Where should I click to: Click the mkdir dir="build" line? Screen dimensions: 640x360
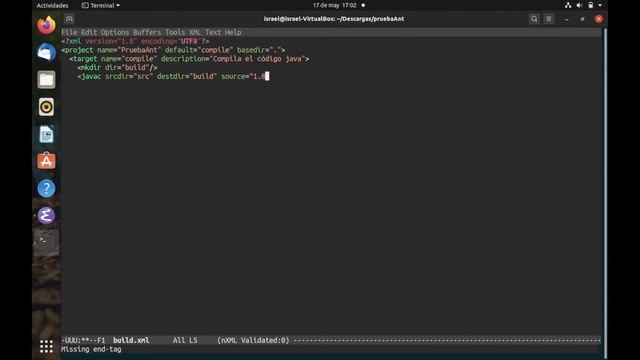pyautogui.click(x=117, y=68)
